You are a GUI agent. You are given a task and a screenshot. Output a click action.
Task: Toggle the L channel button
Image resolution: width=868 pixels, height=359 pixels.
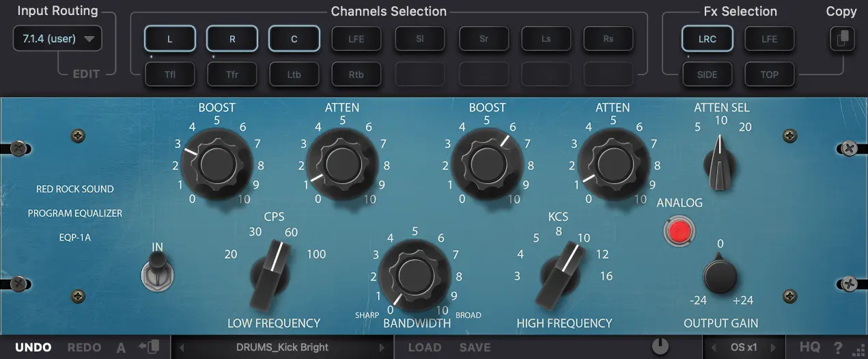click(x=170, y=39)
